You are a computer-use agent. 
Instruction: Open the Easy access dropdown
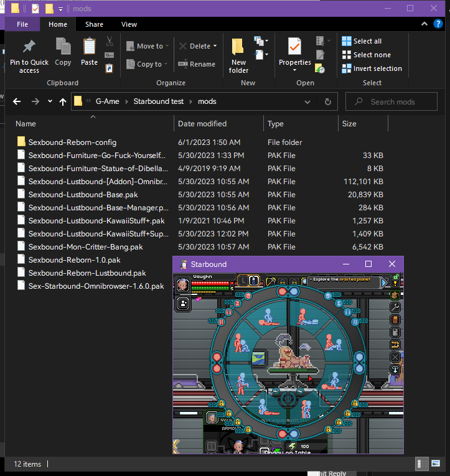point(261,55)
